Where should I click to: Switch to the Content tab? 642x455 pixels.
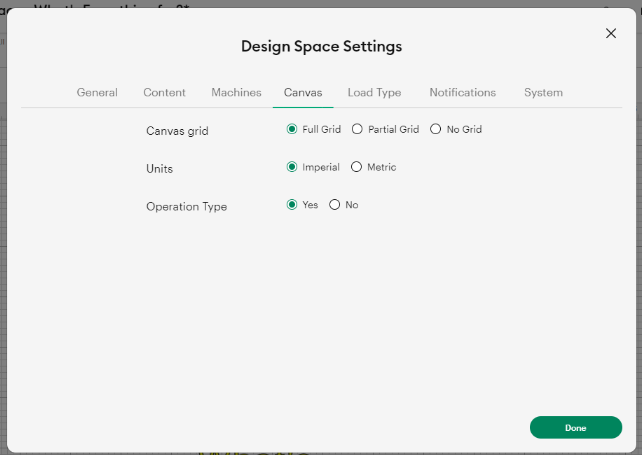click(x=164, y=93)
